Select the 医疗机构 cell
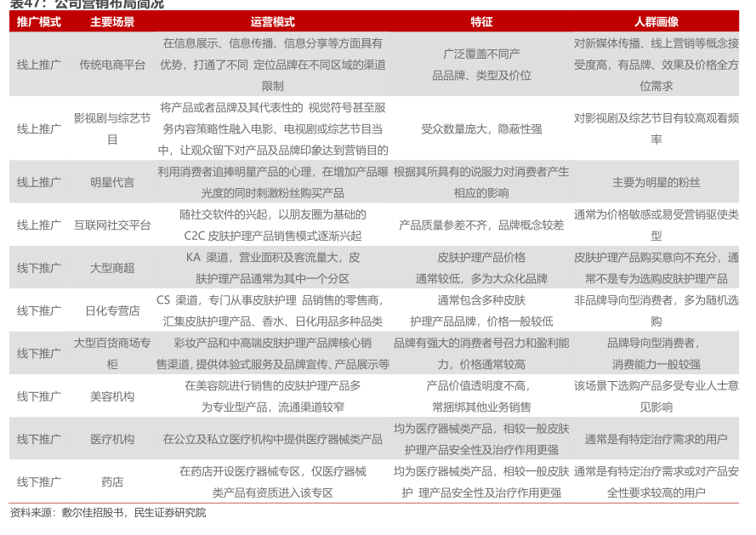The height and width of the screenshot is (535, 756). [x=112, y=439]
